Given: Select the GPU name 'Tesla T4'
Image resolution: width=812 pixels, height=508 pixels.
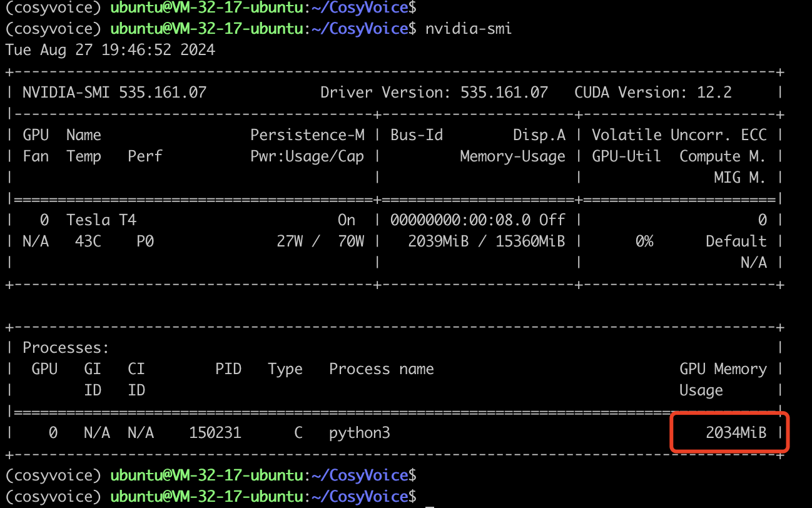Looking at the screenshot, I should (101, 220).
